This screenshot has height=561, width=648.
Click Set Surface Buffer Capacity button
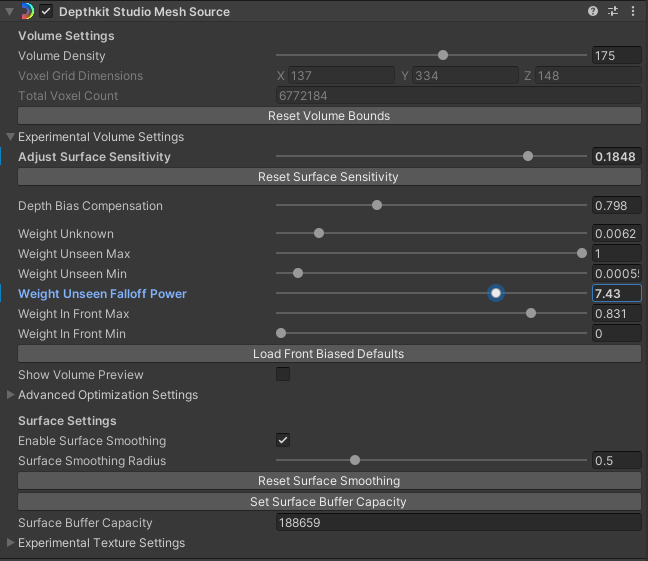click(329, 502)
